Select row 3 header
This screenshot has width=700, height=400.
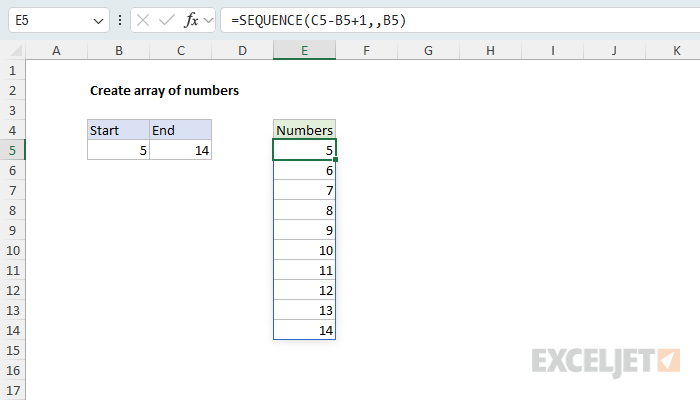coord(12,110)
